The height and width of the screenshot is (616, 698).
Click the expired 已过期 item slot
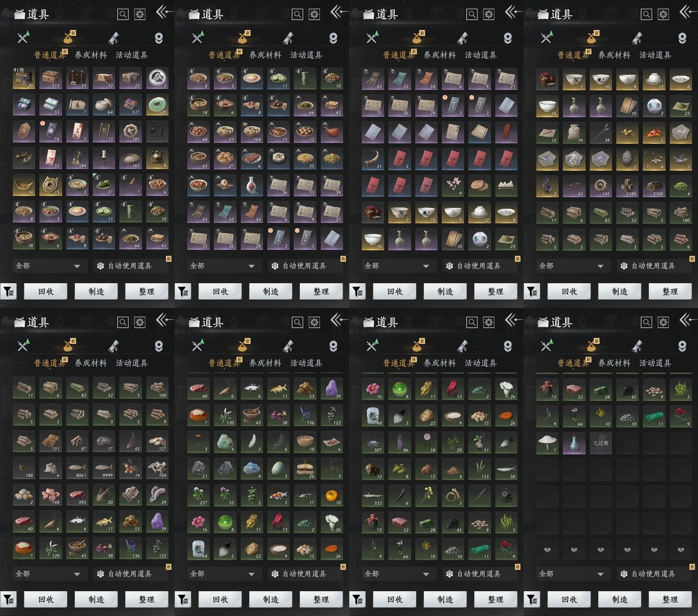pos(600,443)
